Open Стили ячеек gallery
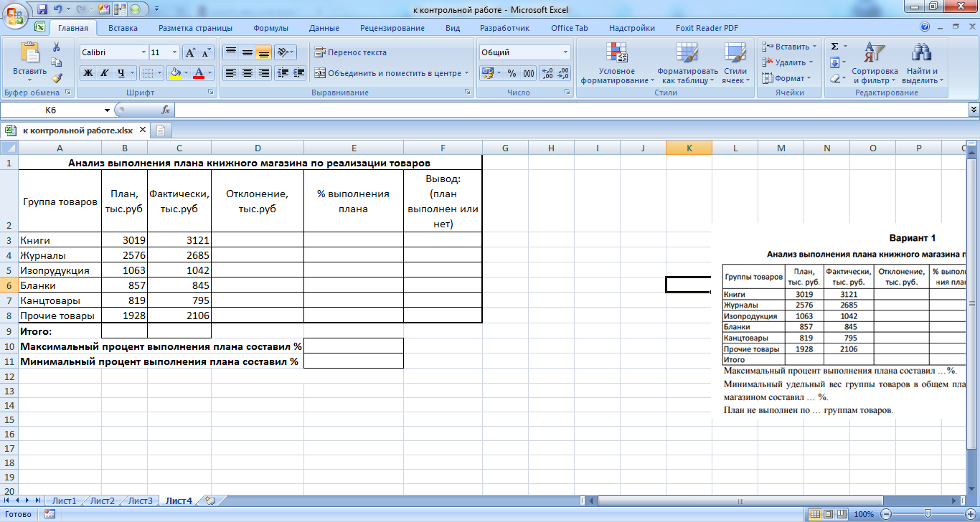Image resolution: width=980 pixels, height=522 pixels. pos(735,63)
